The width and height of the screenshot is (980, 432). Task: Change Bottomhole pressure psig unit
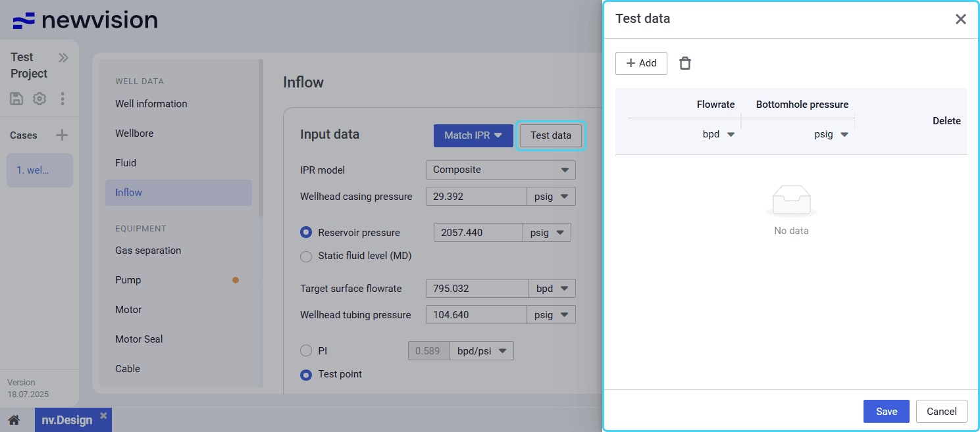(831, 134)
